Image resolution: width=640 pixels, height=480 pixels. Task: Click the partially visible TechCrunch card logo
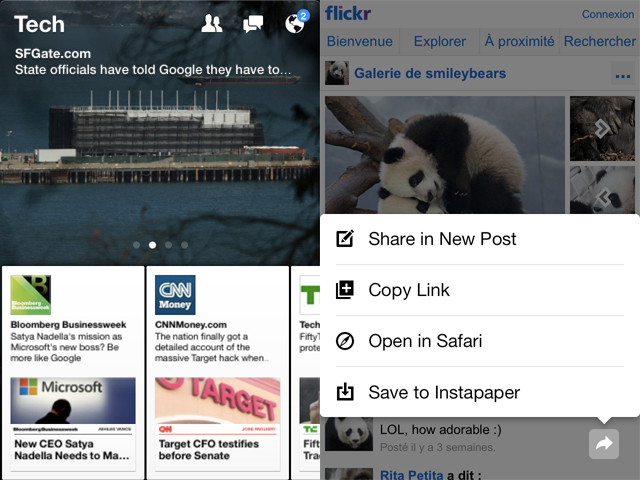(x=310, y=295)
